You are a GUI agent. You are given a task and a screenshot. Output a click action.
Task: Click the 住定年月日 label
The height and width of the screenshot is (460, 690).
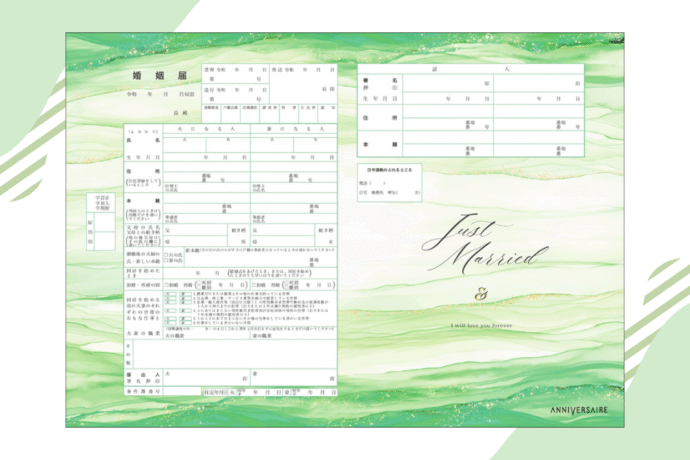click(215, 392)
